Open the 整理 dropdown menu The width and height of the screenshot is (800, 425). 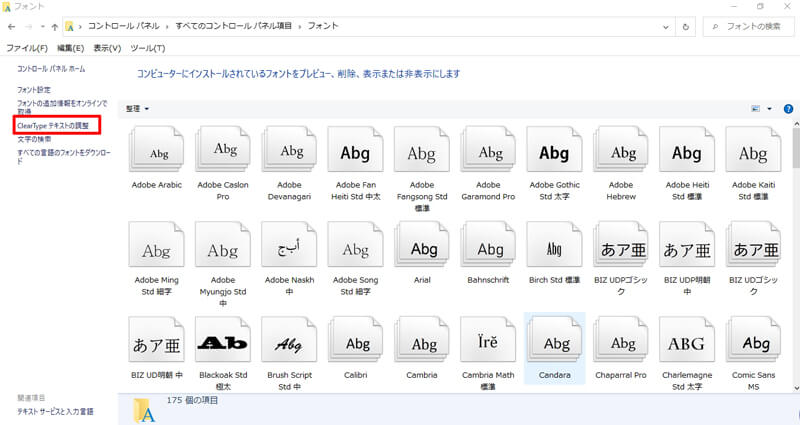click(x=137, y=109)
